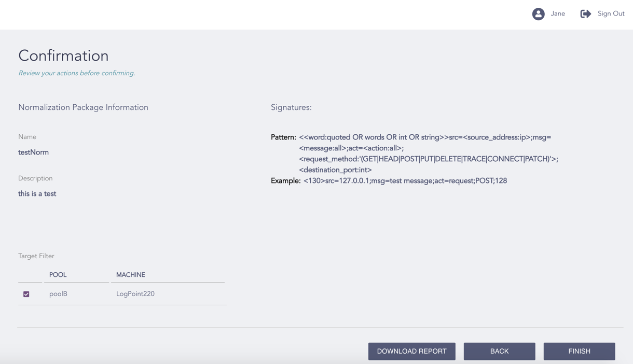Click the Sign Out link
The image size is (633, 364).
pos(611,13)
